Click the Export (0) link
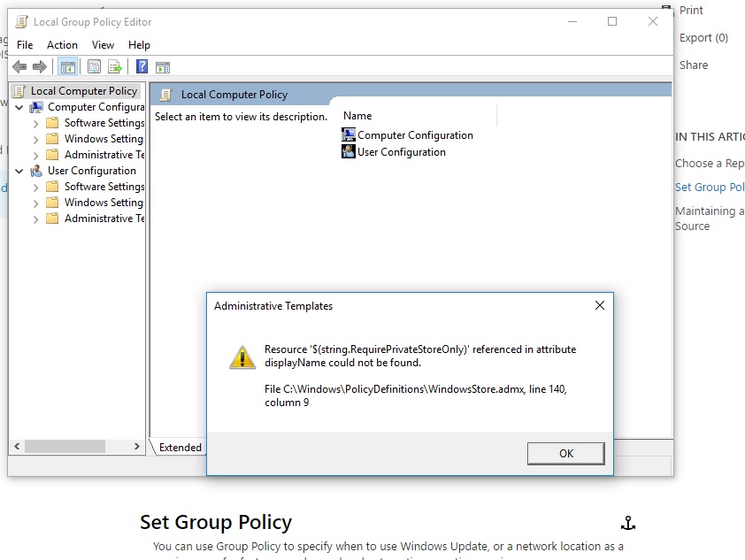745x560 pixels. coord(703,37)
